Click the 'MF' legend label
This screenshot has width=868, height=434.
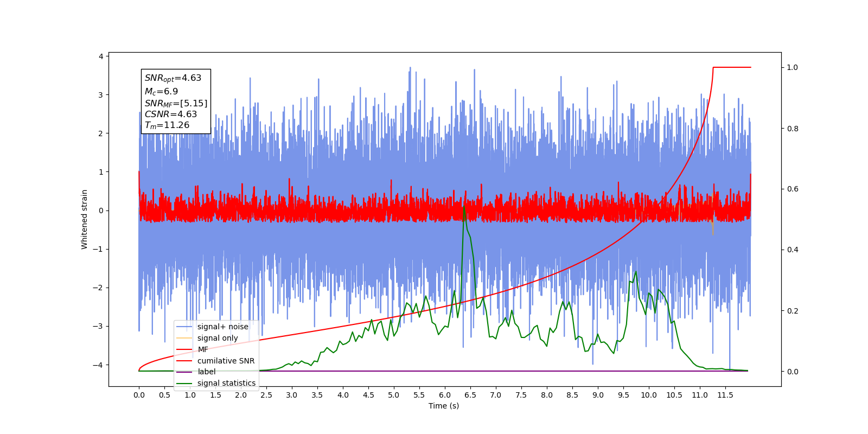(203, 349)
